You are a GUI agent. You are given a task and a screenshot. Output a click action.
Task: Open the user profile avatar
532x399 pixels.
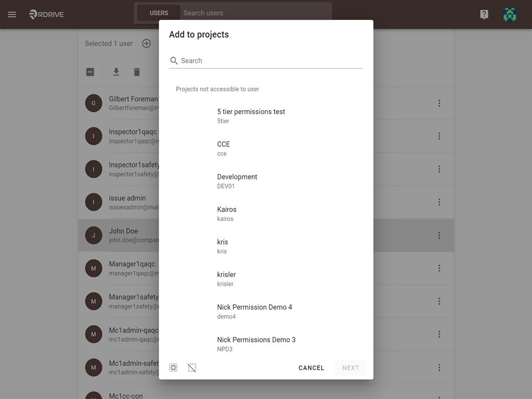[510, 14]
